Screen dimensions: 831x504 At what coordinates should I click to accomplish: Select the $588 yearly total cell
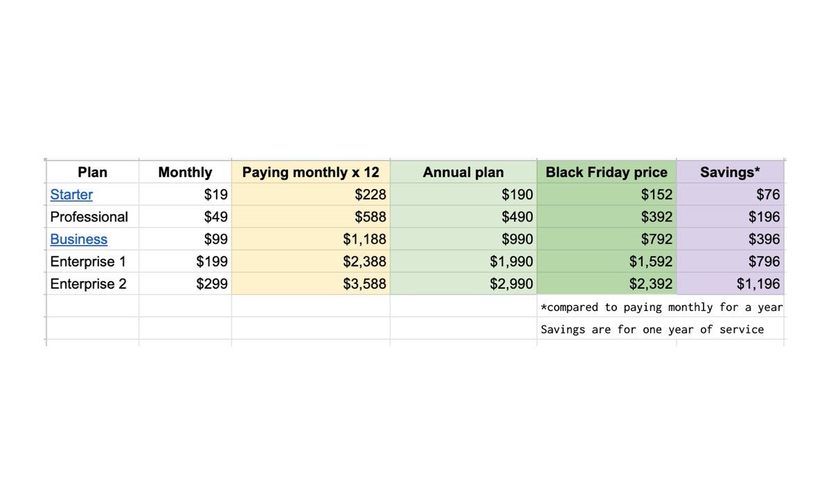370,217
